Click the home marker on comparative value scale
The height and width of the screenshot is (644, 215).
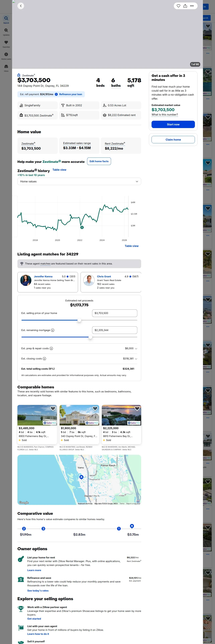132,526
